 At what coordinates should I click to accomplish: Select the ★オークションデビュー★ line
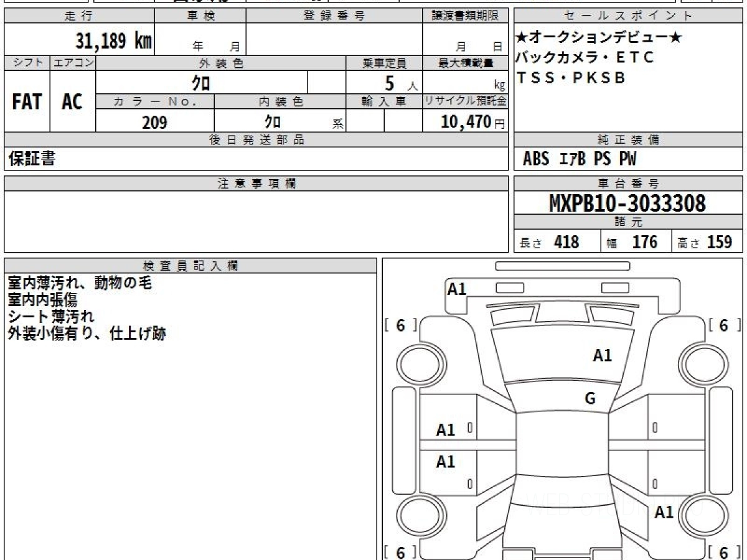(x=599, y=39)
